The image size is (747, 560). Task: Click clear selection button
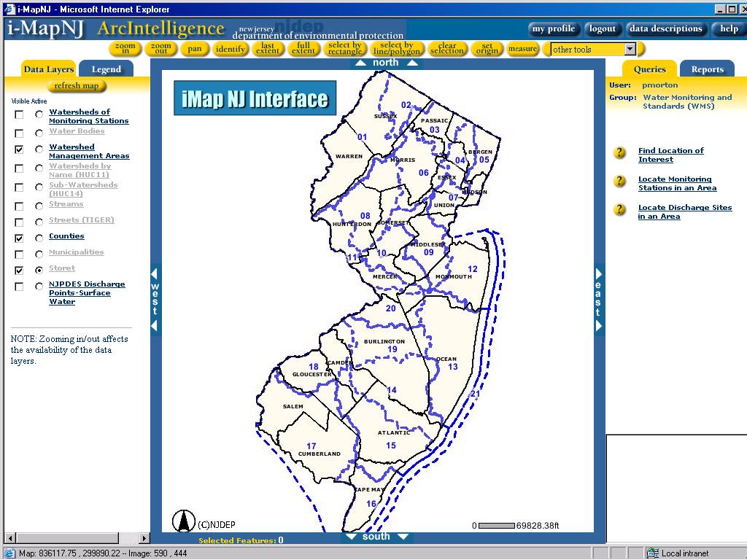[x=447, y=48]
